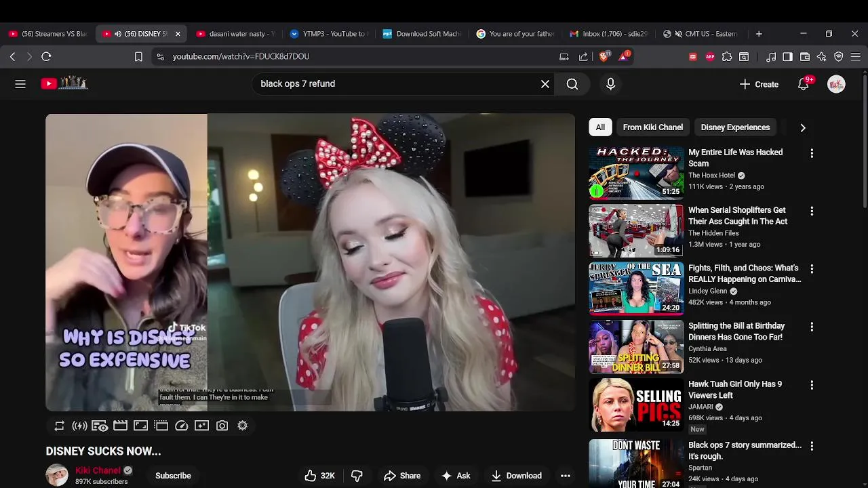The width and height of the screenshot is (868, 488).
Task: Open Splitting the Bill at Birthday title
Action: click(736, 331)
